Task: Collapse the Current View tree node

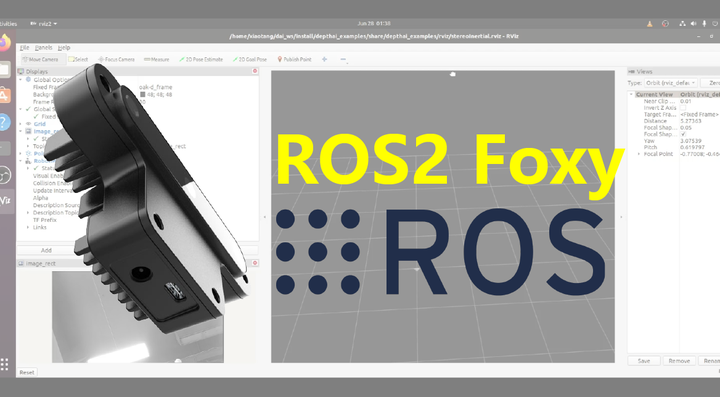Action: point(632,95)
